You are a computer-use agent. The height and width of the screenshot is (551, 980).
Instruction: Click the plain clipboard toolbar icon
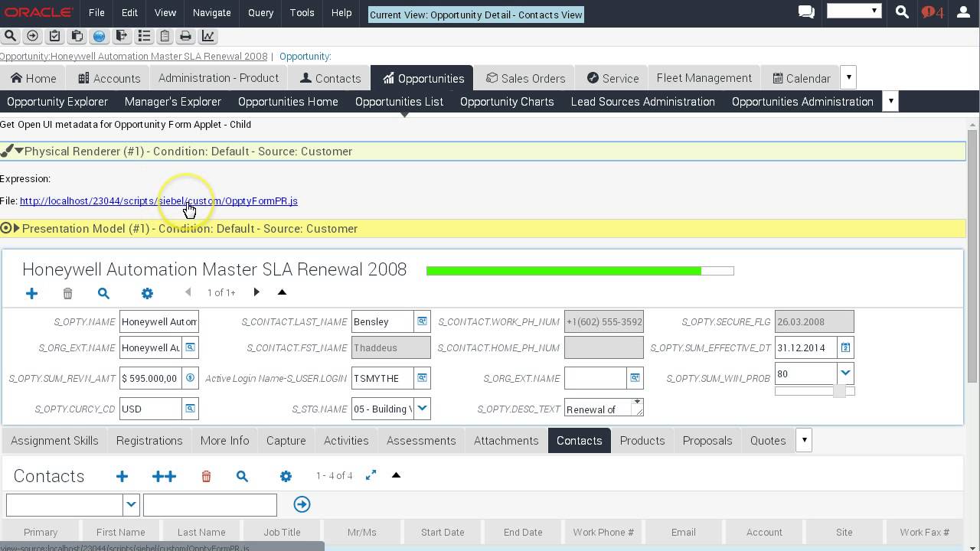[x=165, y=36]
